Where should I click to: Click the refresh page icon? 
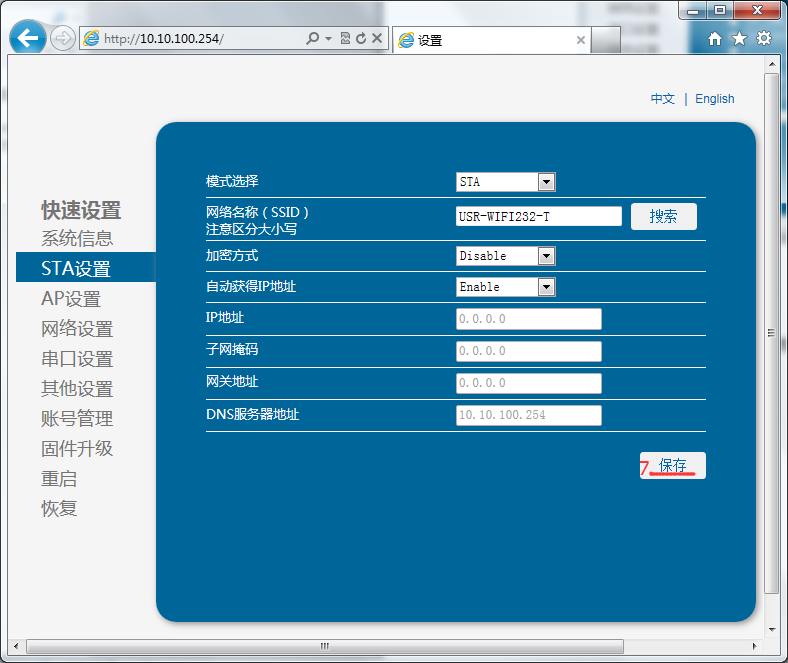[x=360, y=39]
